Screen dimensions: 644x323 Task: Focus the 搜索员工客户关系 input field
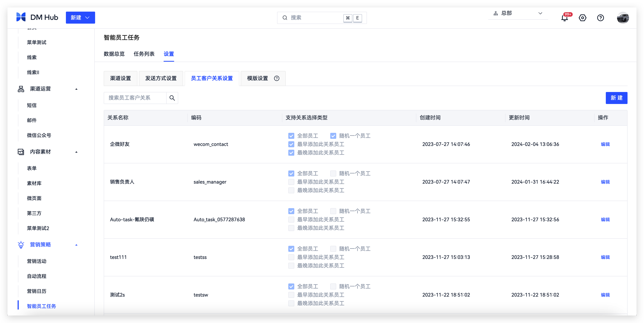pyautogui.click(x=135, y=98)
